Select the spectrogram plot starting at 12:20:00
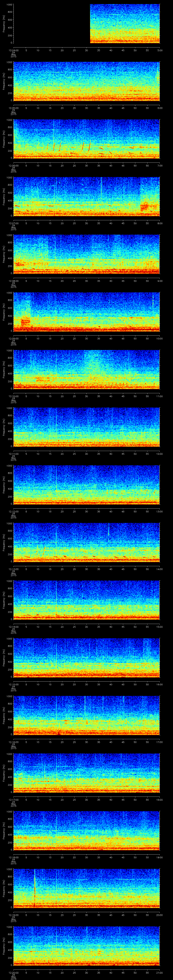 coord(87,946)
